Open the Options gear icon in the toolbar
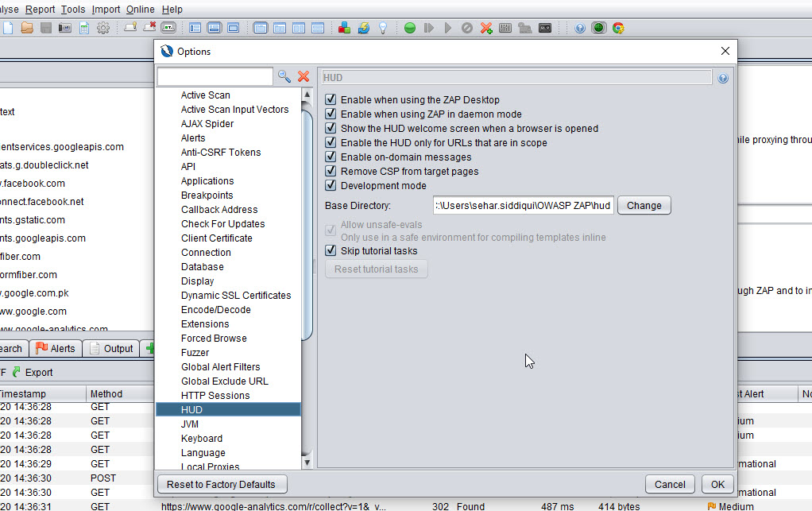The height and width of the screenshot is (511, 812). [x=102, y=27]
